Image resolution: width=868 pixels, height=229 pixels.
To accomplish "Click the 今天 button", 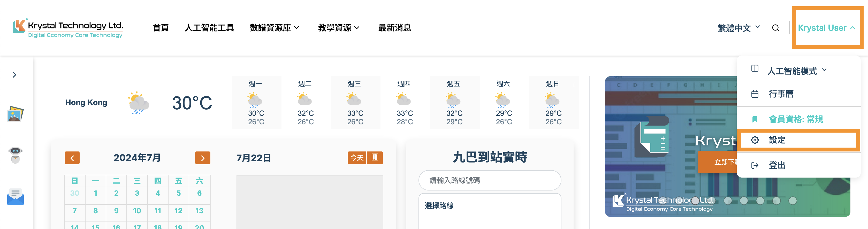I will 357,158.
